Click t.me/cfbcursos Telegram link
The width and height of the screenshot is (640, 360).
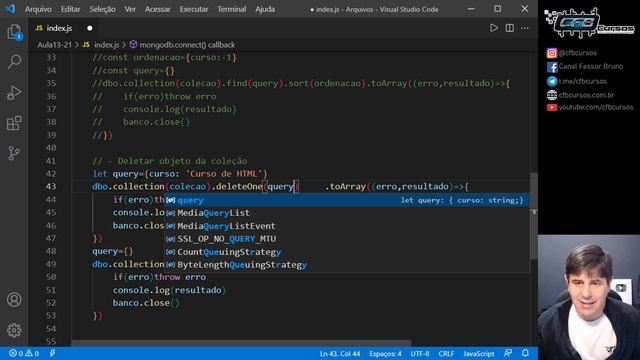click(577, 81)
